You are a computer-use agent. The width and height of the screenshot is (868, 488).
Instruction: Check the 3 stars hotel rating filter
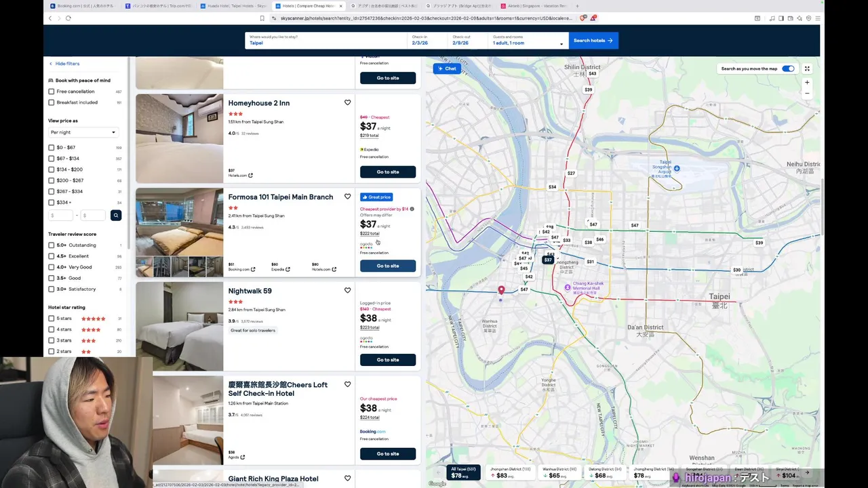coord(51,340)
